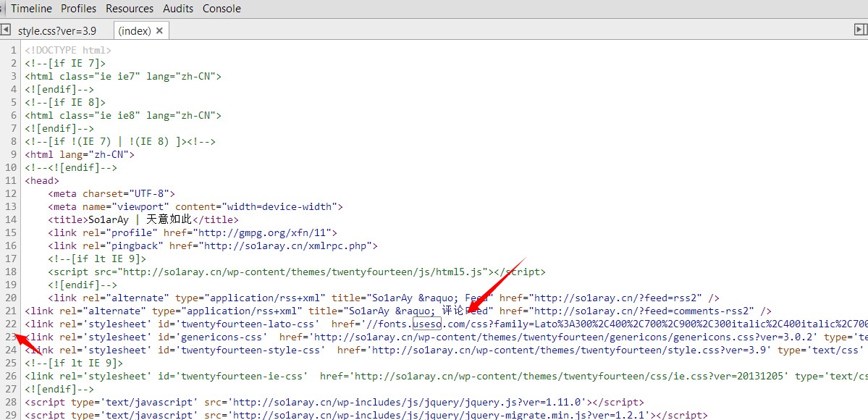Set breakpoint on line number 11
The width and height of the screenshot is (868, 420).
point(11,180)
